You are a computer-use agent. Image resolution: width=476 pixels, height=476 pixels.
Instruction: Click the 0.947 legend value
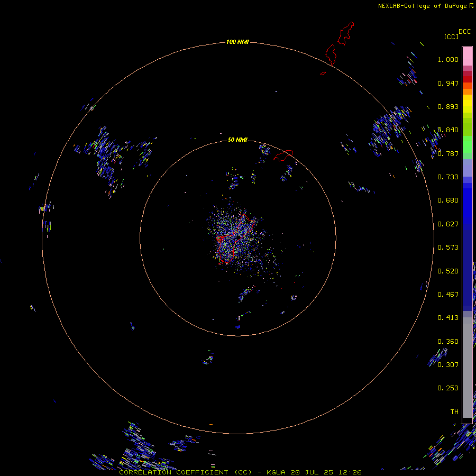tap(448, 83)
